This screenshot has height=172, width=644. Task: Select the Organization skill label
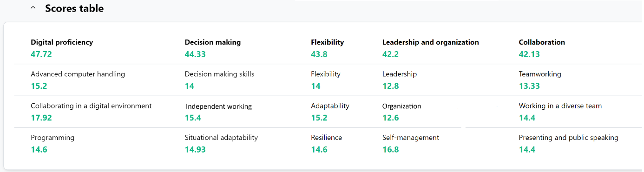[402, 106]
